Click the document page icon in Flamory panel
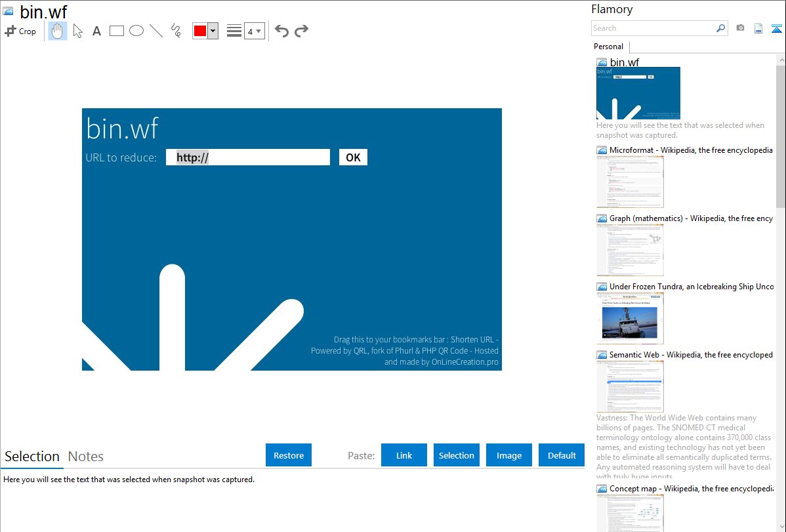Viewport: 786px width, 532px height. click(758, 28)
